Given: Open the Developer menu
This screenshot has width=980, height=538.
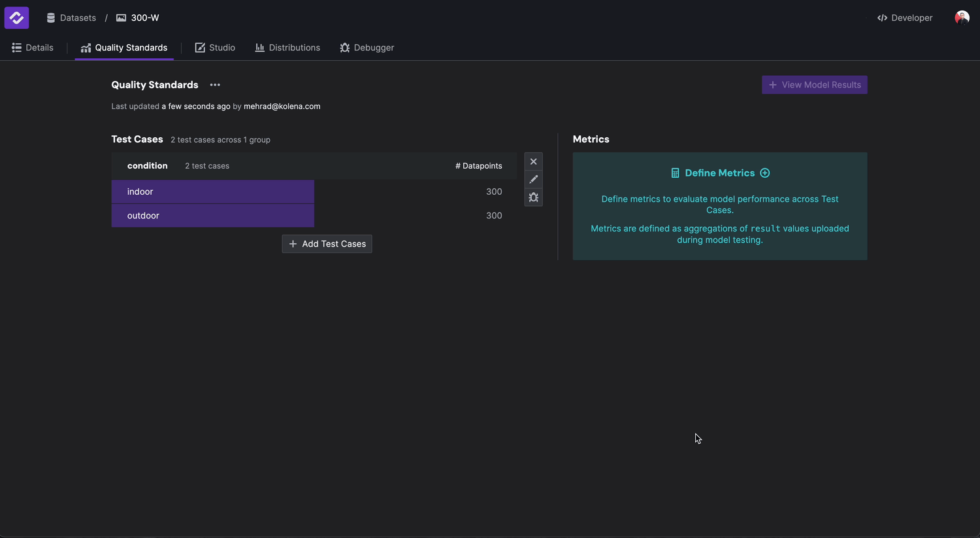Looking at the screenshot, I should pyautogui.click(x=905, y=18).
